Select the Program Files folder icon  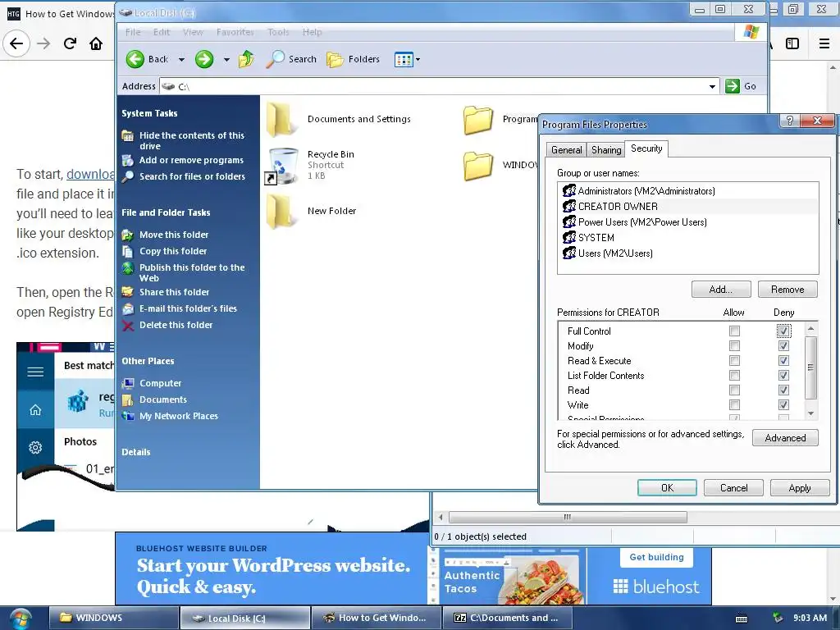[478, 119]
